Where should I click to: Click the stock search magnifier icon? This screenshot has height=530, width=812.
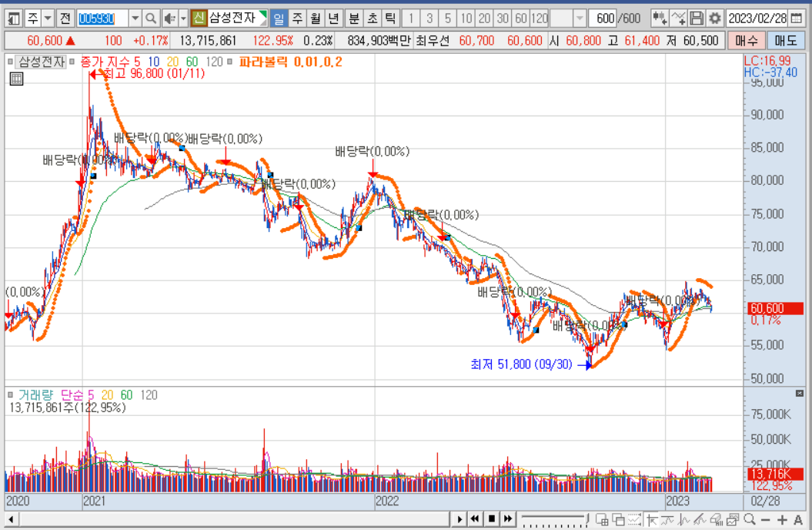click(151, 18)
